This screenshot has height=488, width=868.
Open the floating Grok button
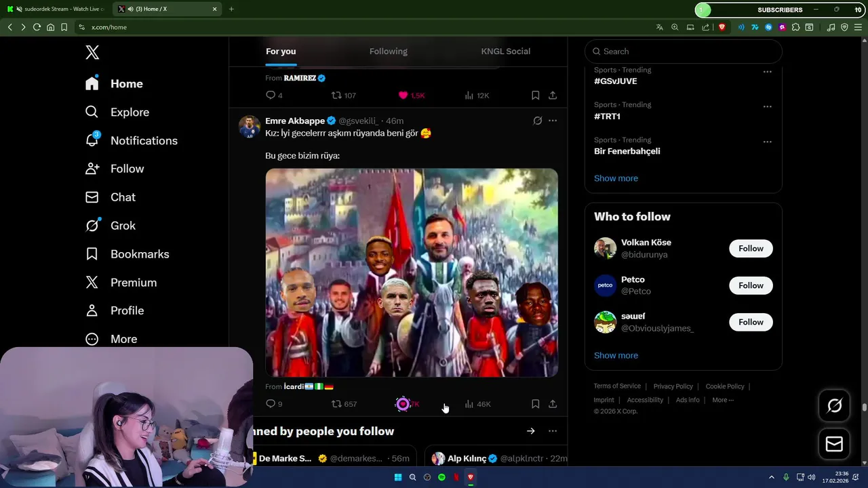834,406
